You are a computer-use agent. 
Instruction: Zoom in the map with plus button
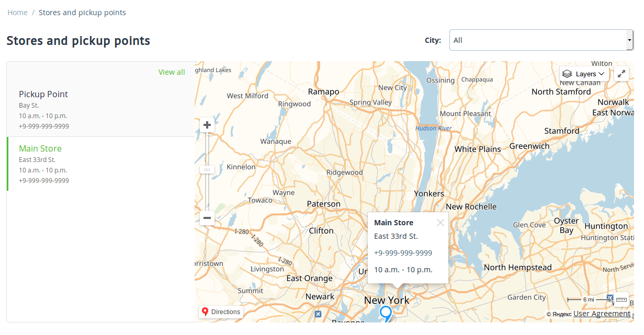[x=207, y=125]
